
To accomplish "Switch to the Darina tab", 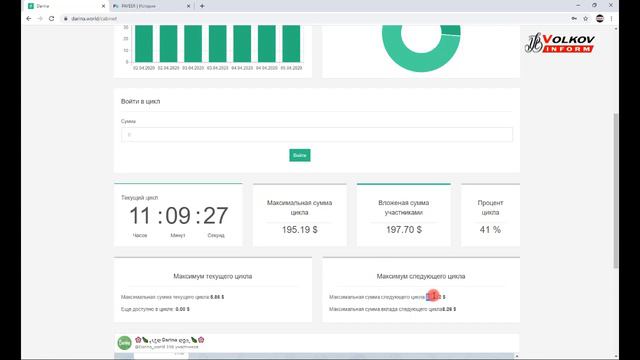I will (65, 6).
